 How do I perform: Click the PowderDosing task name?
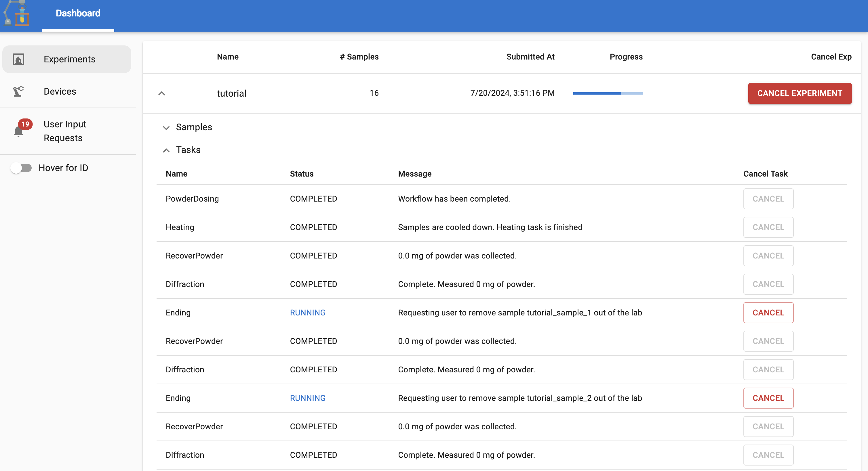pyautogui.click(x=192, y=199)
